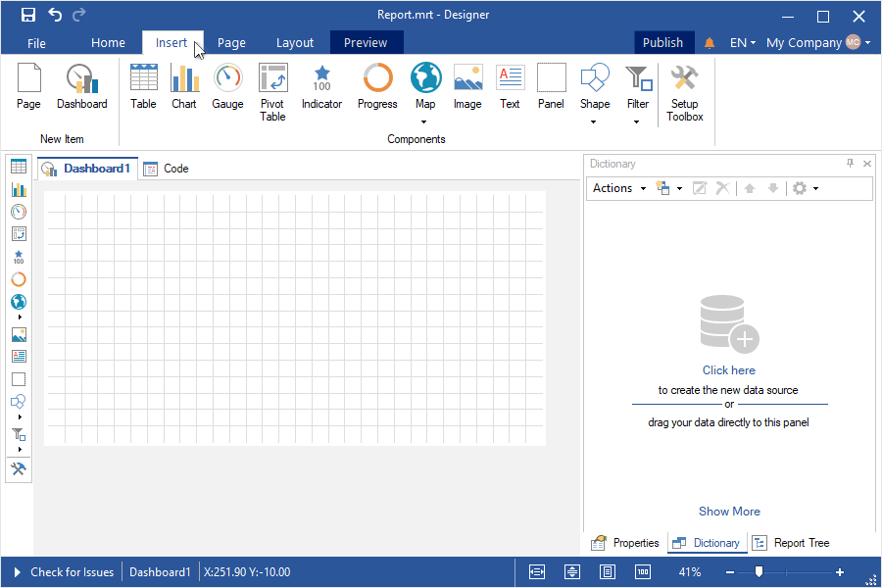The width and height of the screenshot is (882, 588).
Task: Select the Filter funnel icon in ribbon
Action: (638, 77)
